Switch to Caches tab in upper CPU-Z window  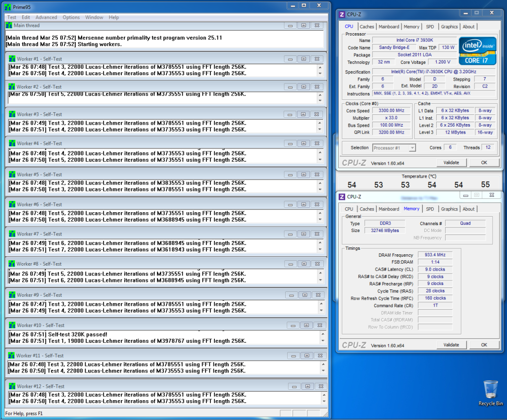click(367, 27)
